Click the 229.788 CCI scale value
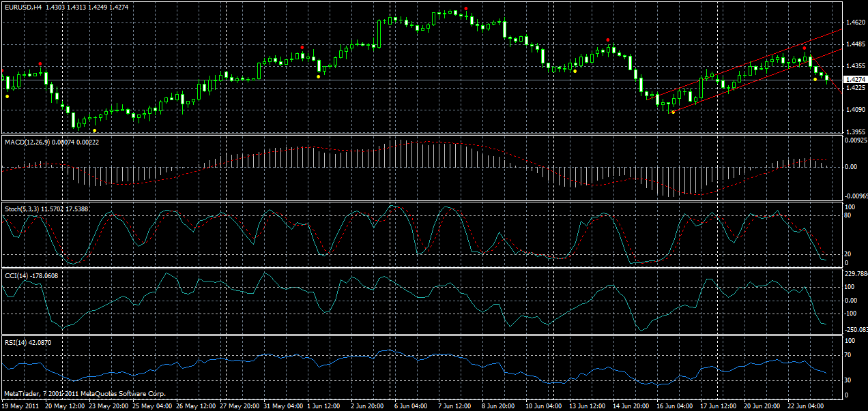The image size is (868, 411). tap(856, 274)
